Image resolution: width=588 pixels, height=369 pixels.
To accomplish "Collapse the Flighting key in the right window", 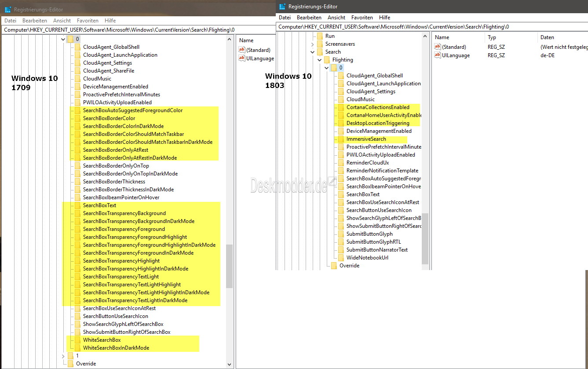I will [320, 60].
